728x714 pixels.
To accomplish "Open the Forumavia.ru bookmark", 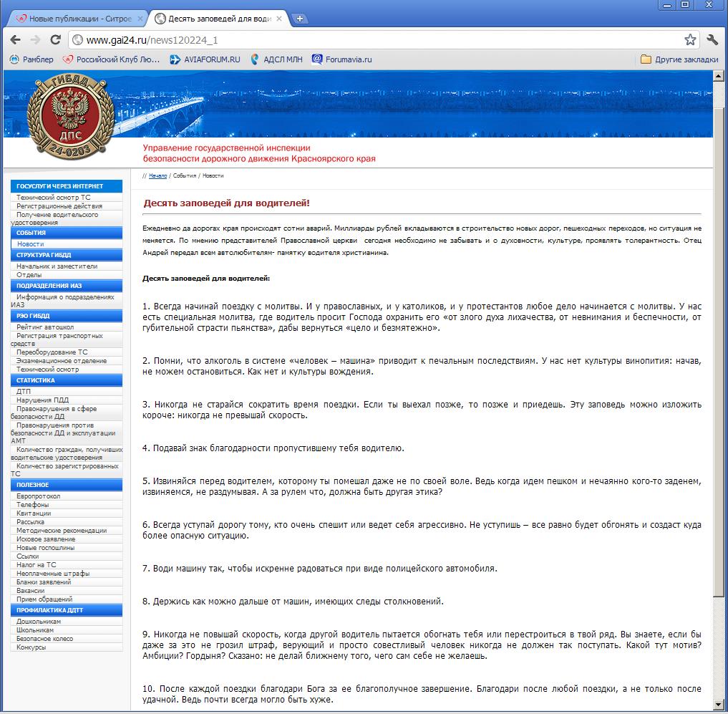I will pyautogui.click(x=341, y=59).
